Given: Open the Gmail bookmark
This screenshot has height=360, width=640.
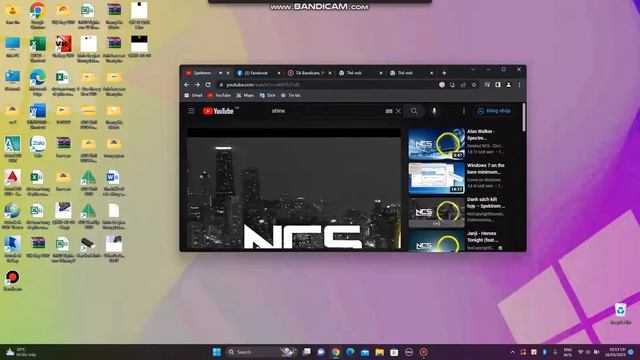Looking at the screenshot, I should pos(193,95).
